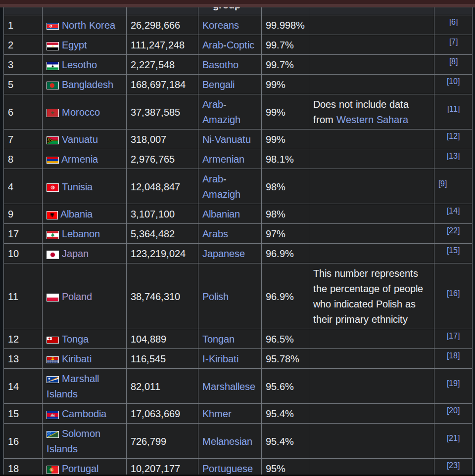
Task: Follow the Albanian ethnic group link
Action: 221,214
